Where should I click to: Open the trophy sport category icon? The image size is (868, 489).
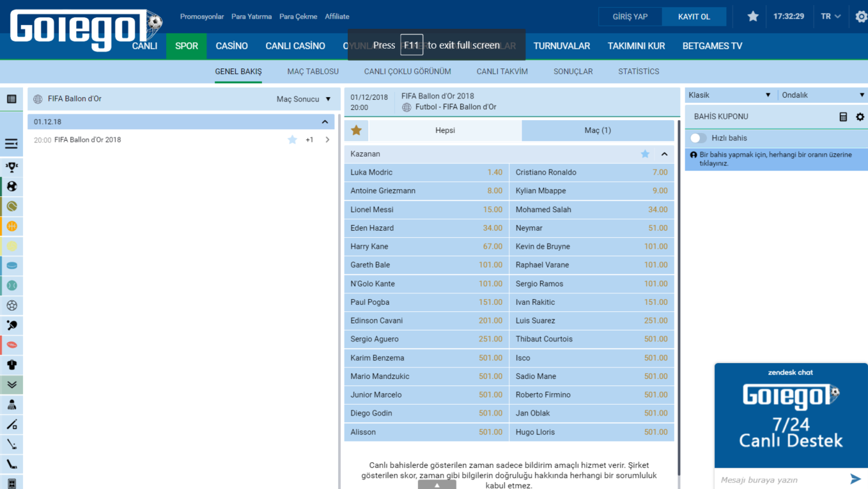pos(12,167)
